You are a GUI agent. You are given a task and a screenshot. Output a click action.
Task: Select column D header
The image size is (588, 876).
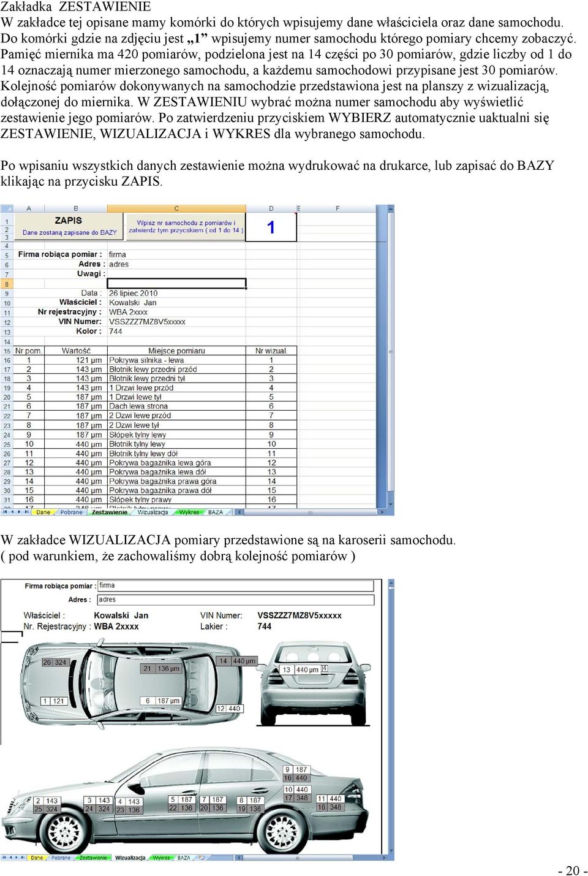271,208
